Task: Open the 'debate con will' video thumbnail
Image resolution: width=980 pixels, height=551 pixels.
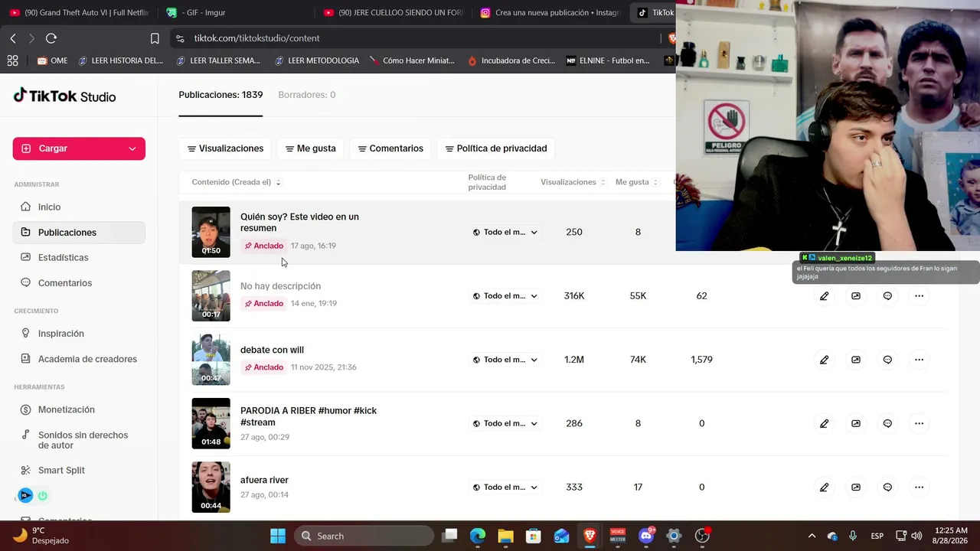Action: click(211, 360)
